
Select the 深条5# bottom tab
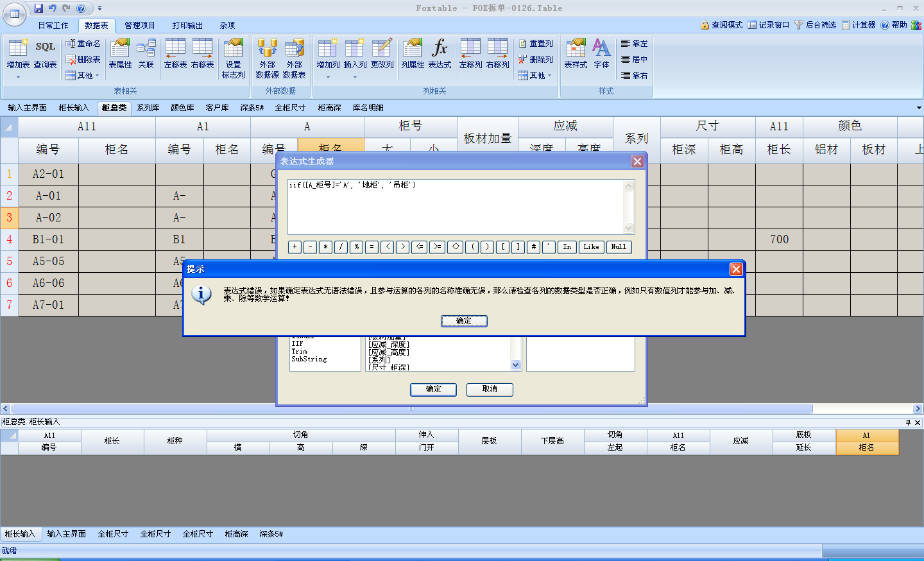point(271,534)
